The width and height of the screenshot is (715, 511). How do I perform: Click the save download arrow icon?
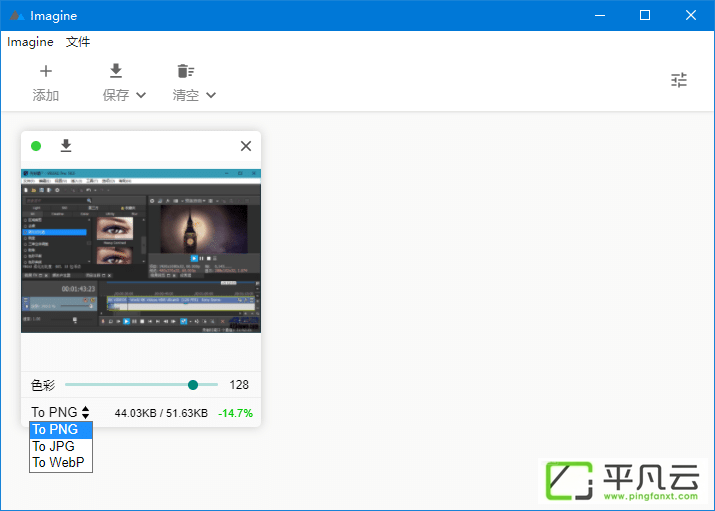(116, 71)
